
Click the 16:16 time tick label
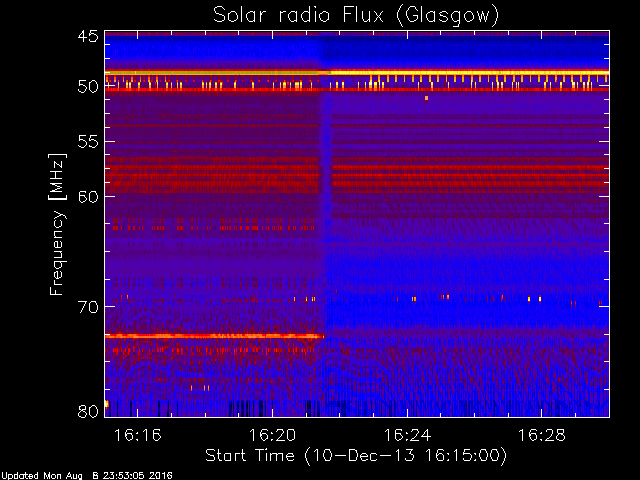point(137,435)
